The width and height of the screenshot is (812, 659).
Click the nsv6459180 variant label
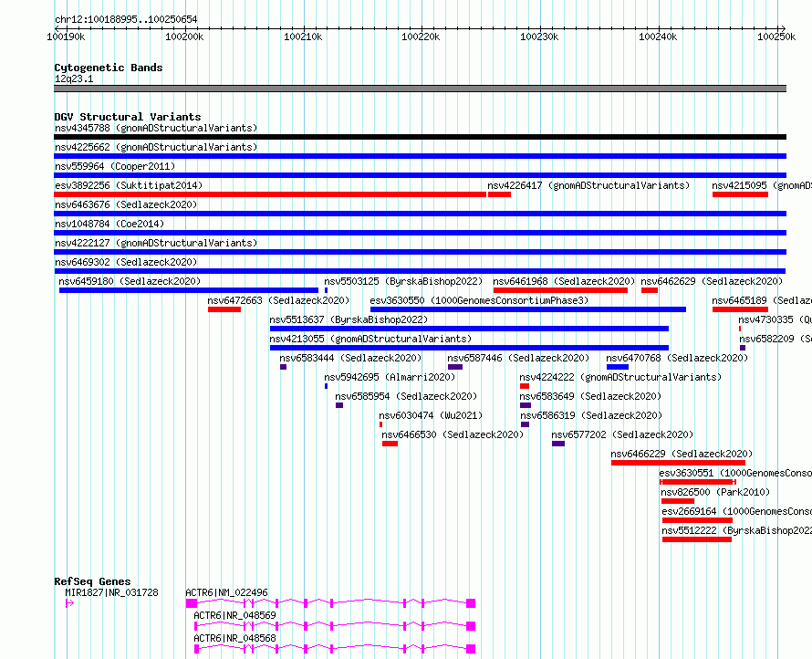pyautogui.click(x=130, y=281)
